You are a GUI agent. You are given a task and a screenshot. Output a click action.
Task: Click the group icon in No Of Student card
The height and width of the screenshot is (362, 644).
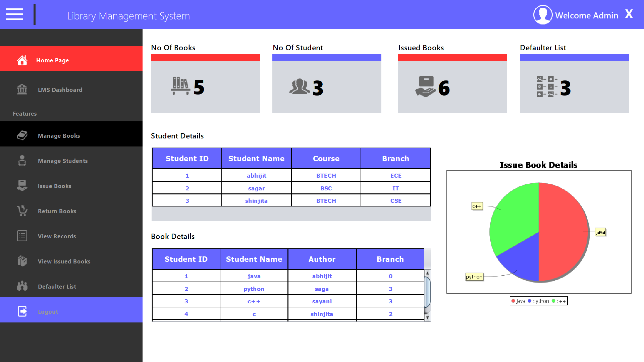(x=300, y=86)
